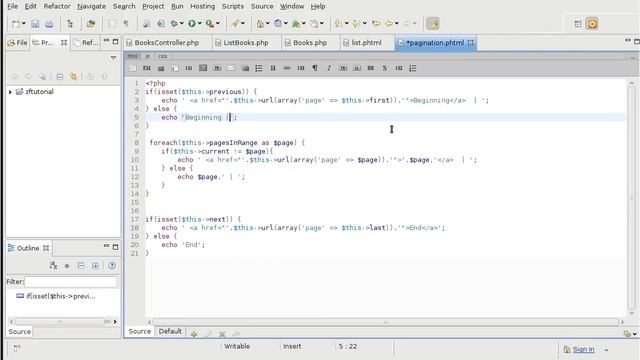Screen dimensions: 640x360
Task: Open the File menu
Action: click(13, 7)
